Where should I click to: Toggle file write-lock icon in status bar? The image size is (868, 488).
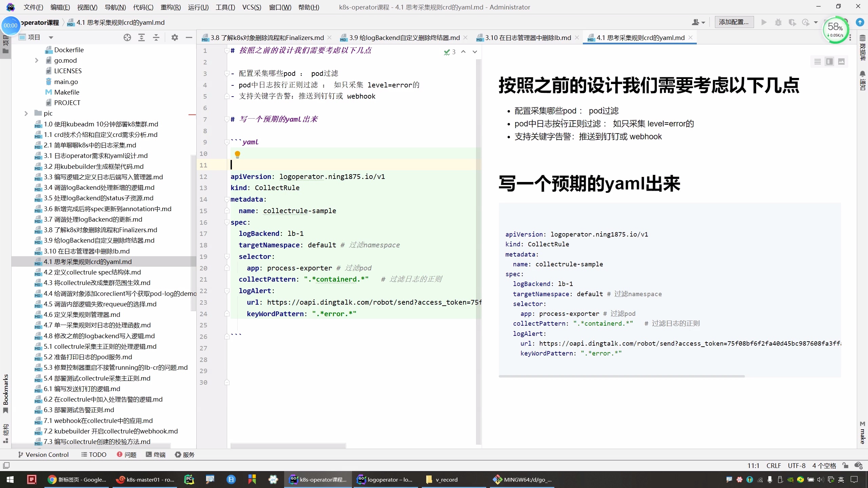tap(845, 465)
